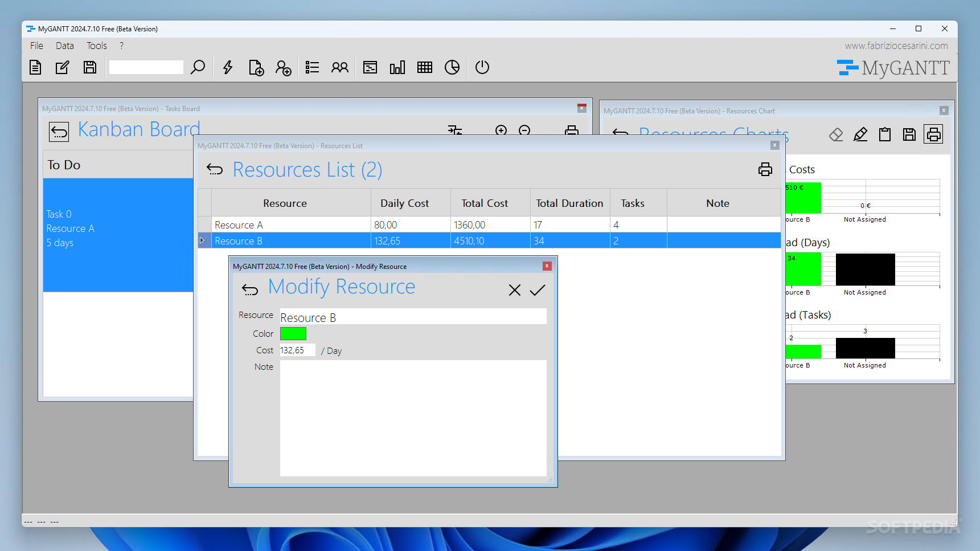The width and height of the screenshot is (980, 551).
Task: Open the tasks list icon
Action: tap(312, 67)
